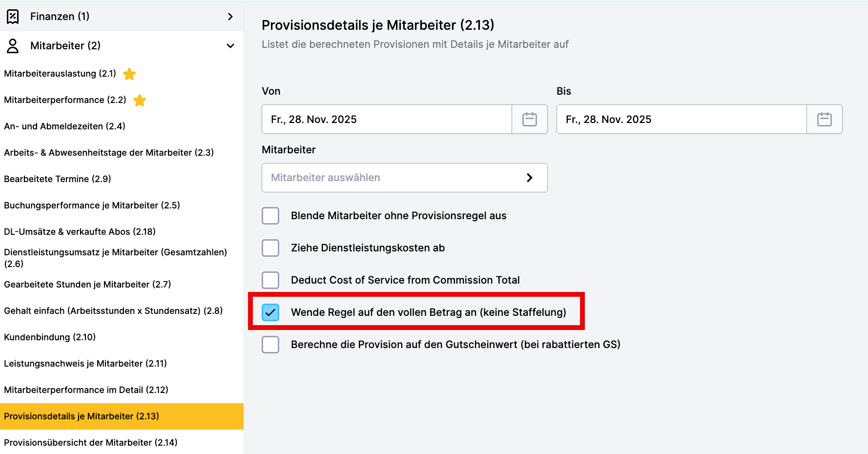The width and height of the screenshot is (868, 454).
Task: Check Ziehe Dienstleistungskosten ab option
Action: click(x=270, y=248)
